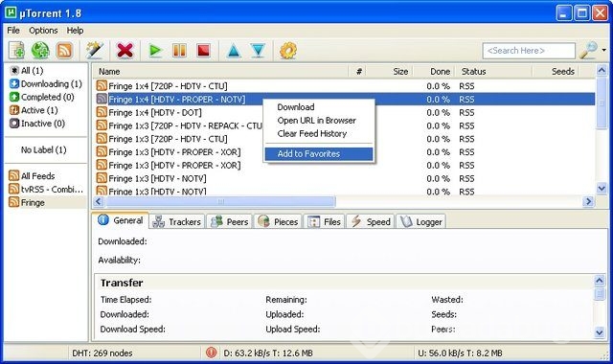Open the Options menu
613x364 pixels.
(x=43, y=31)
